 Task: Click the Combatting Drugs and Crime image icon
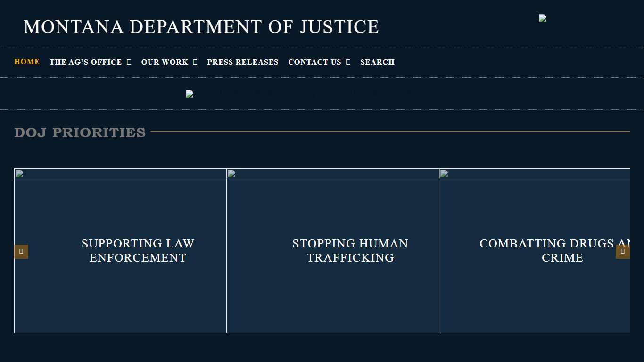click(444, 173)
